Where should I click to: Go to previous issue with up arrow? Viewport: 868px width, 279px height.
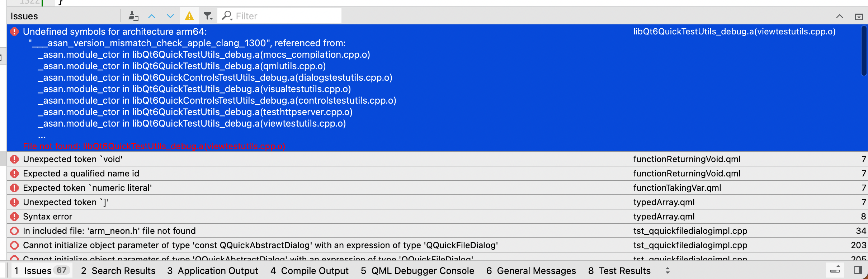tap(152, 16)
